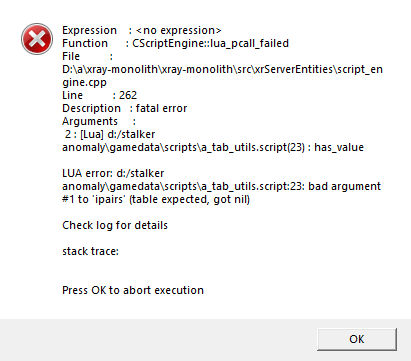Click the 'stack trace:' label
This screenshot has width=411, height=361.
point(90,251)
